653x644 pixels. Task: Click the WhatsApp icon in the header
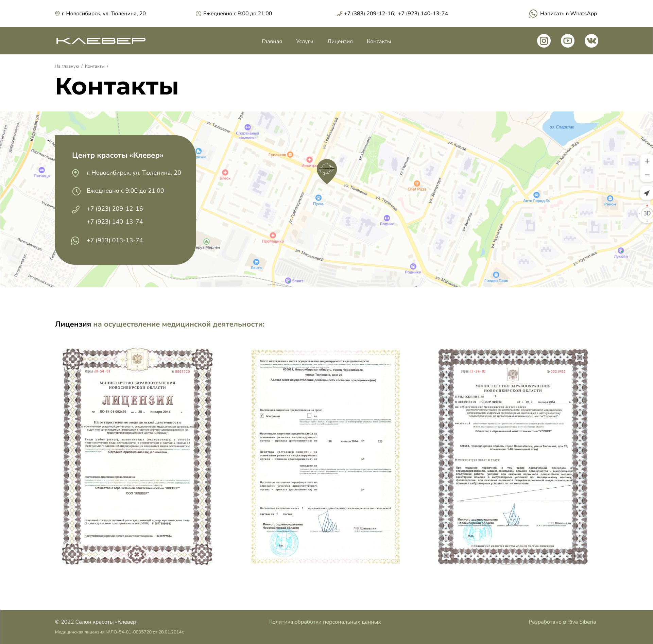(x=533, y=14)
